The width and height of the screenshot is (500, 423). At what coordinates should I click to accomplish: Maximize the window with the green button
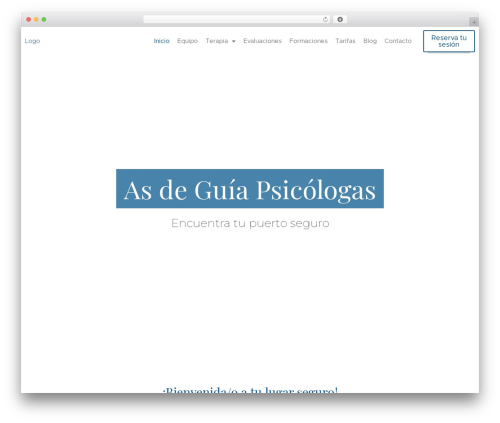pyautogui.click(x=44, y=19)
